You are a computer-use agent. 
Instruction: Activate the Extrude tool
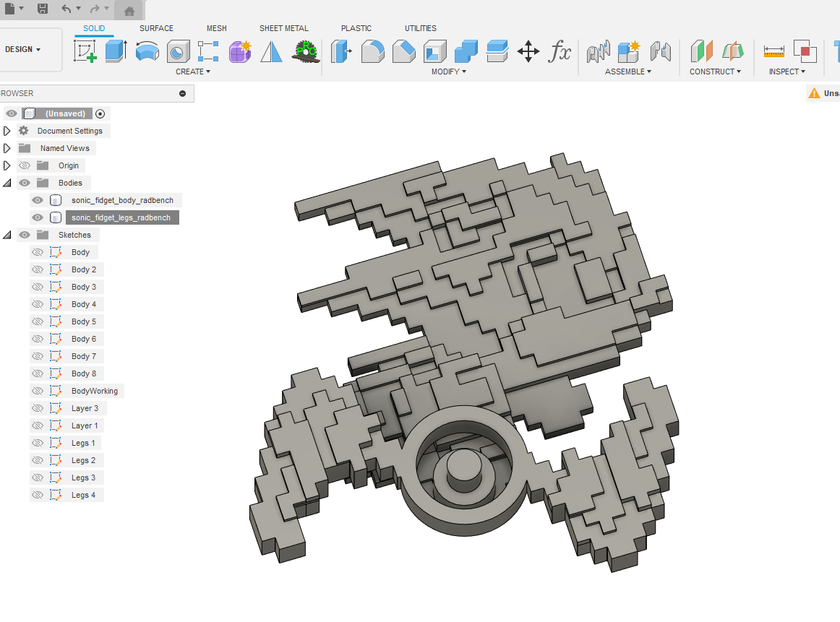[x=116, y=51]
